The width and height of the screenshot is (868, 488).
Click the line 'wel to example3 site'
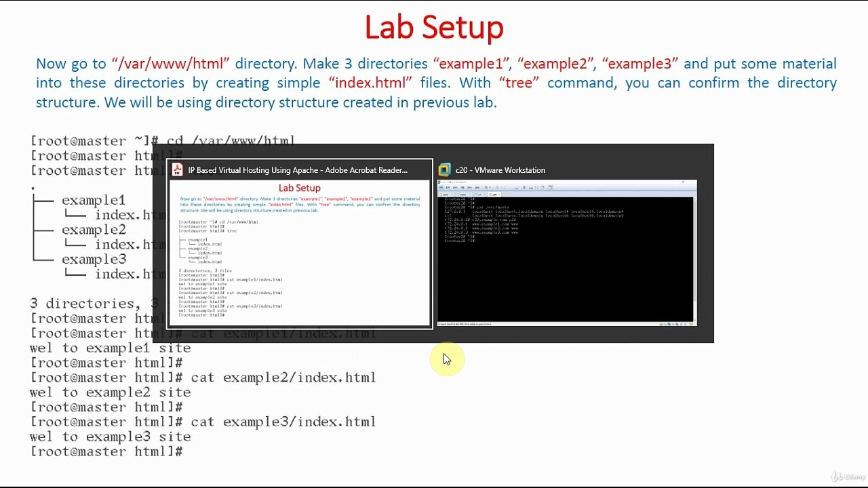[x=110, y=437]
